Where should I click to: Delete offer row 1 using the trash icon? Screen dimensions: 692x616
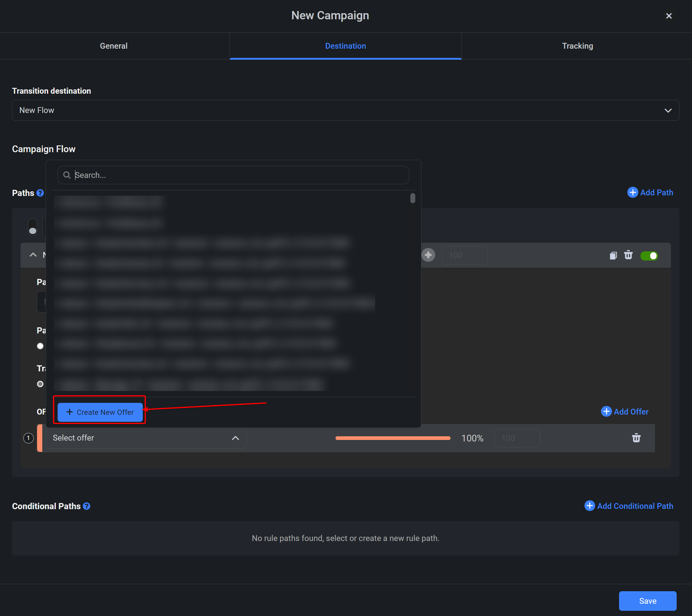pos(637,438)
